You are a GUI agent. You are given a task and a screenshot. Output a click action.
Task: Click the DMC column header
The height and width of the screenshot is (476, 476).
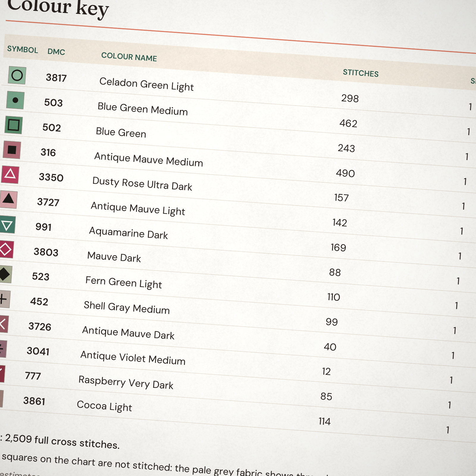(56, 51)
